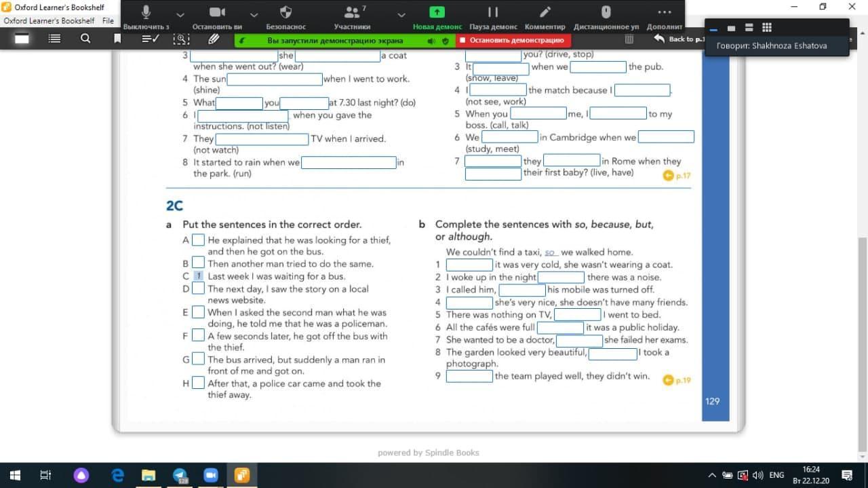Click green sharing shield icon
The height and width of the screenshot is (488, 868).
(446, 41)
